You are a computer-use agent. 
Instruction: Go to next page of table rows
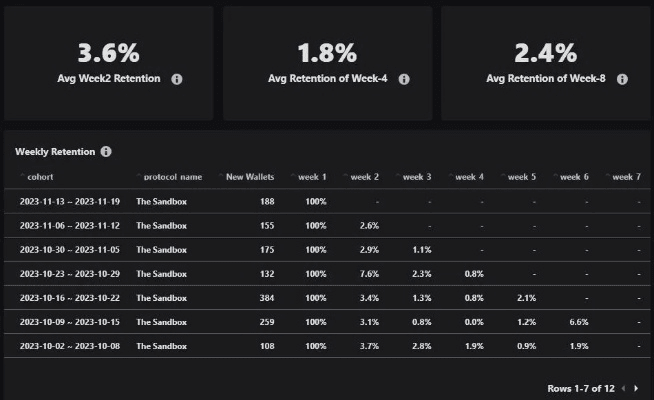[x=636, y=387]
